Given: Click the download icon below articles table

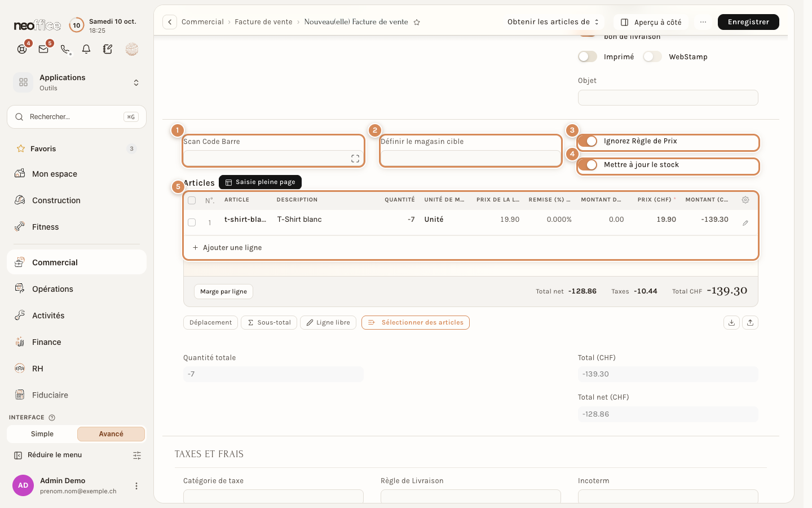Looking at the screenshot, I should 731,322.
